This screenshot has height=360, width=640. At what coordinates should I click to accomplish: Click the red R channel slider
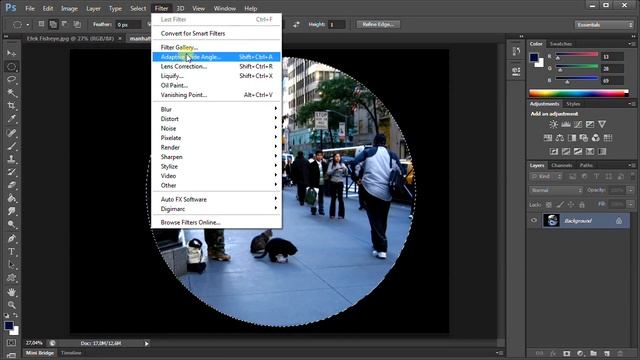[x=576, y=55]
